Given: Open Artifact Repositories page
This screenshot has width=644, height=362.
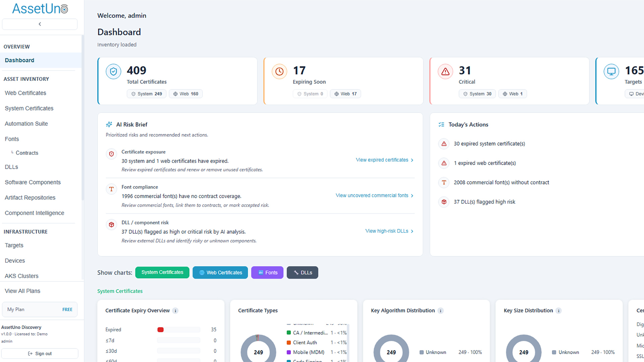Looking at the screenshot, I should coord(30,198).
